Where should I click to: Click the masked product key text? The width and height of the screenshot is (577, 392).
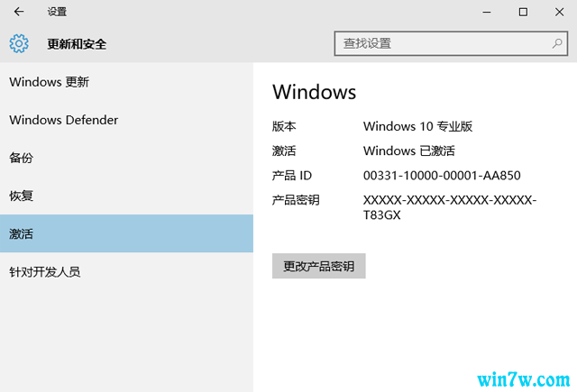click(449, 207)
